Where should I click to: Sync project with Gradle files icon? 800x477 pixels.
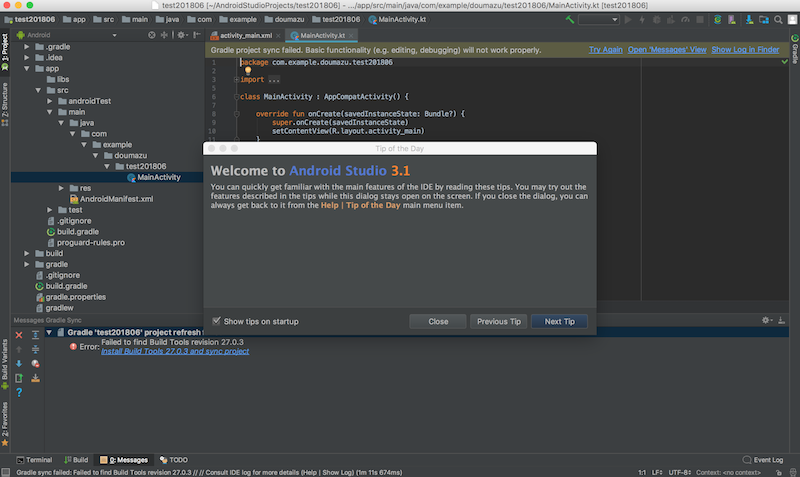coord(717,19)
